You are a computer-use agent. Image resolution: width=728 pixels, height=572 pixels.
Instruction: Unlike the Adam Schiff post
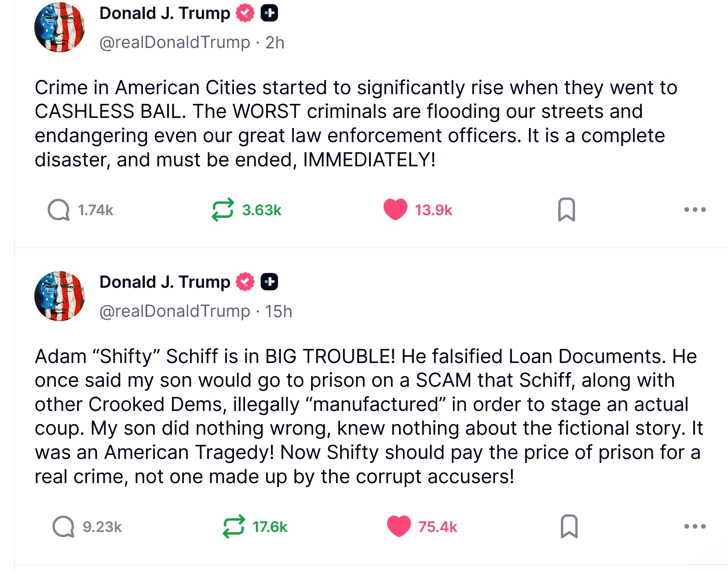399,526
